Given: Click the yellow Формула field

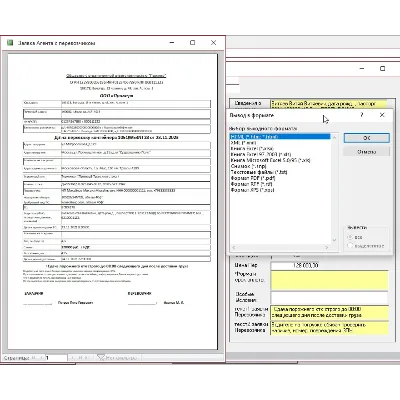Looking at the screenshot, I should tap(329, 280).
